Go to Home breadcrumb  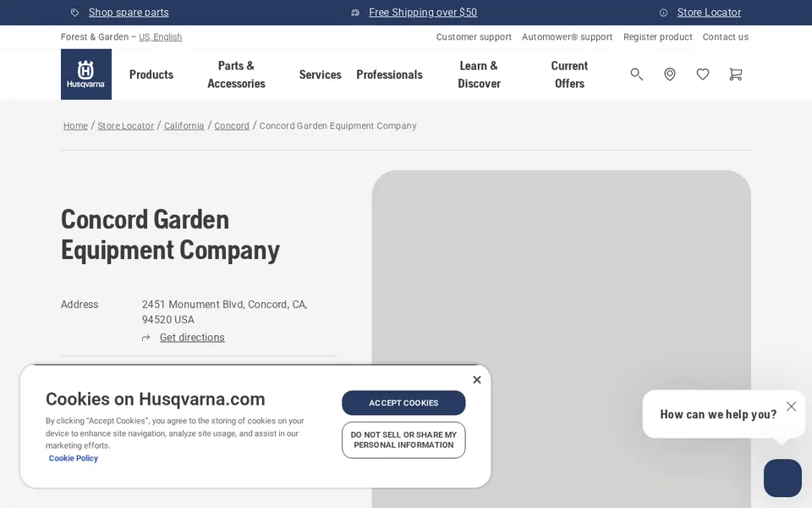click(x=75, y=125)
